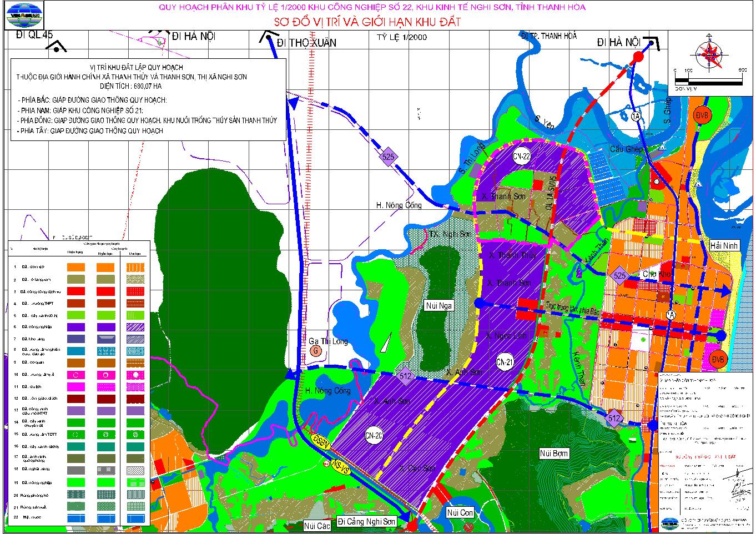Click the 'Đi Cảng Nghi Sơn' label
The height and width of the screenshot is (534, 756).
point(366,521)
